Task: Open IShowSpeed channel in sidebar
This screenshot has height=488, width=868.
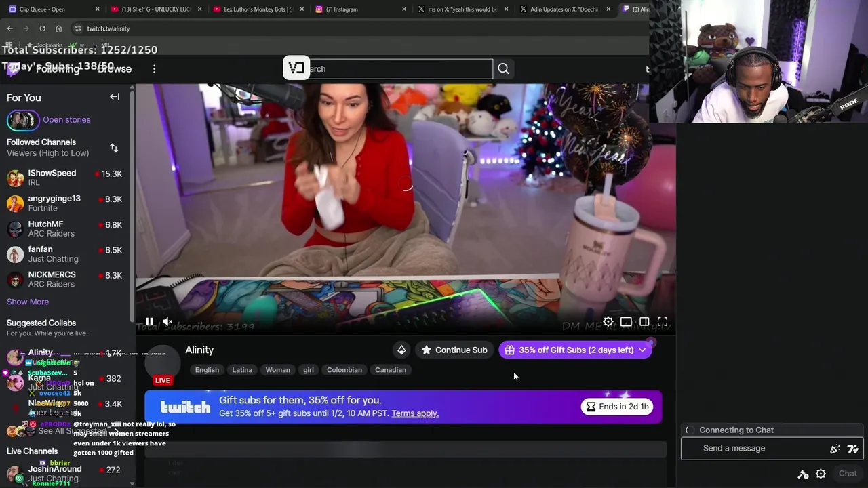Action: click(x=64, y=178)
